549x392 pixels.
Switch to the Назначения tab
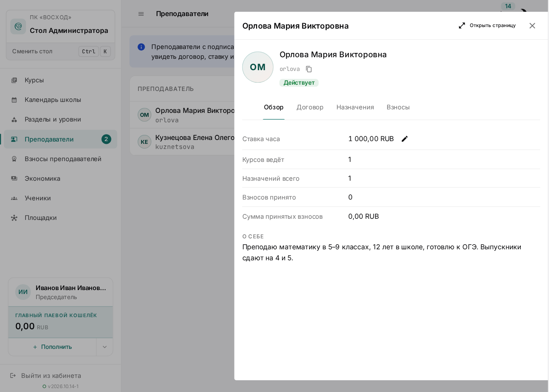tap(355, 107)
